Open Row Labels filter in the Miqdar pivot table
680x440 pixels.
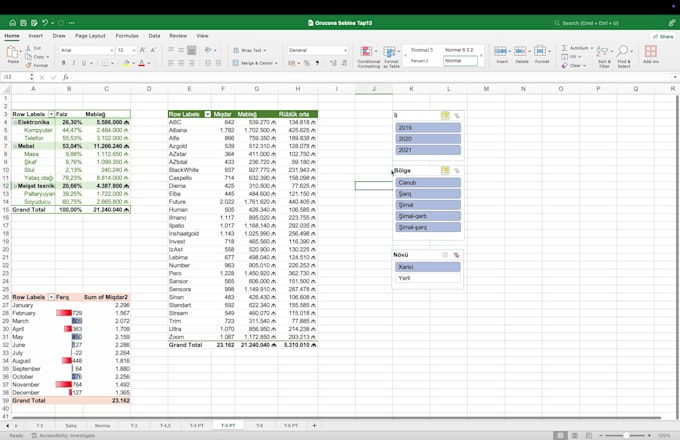(x=208, y=114)
